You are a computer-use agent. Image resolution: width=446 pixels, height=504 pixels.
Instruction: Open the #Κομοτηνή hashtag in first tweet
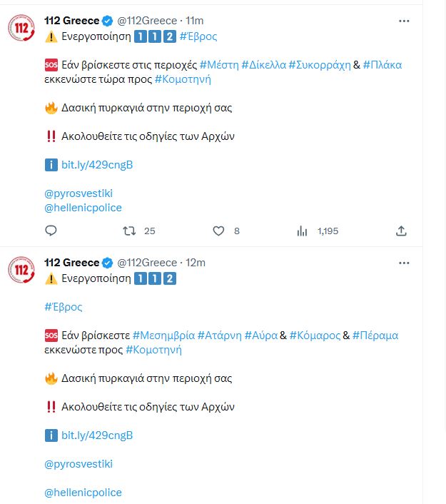tap(182, 79)
